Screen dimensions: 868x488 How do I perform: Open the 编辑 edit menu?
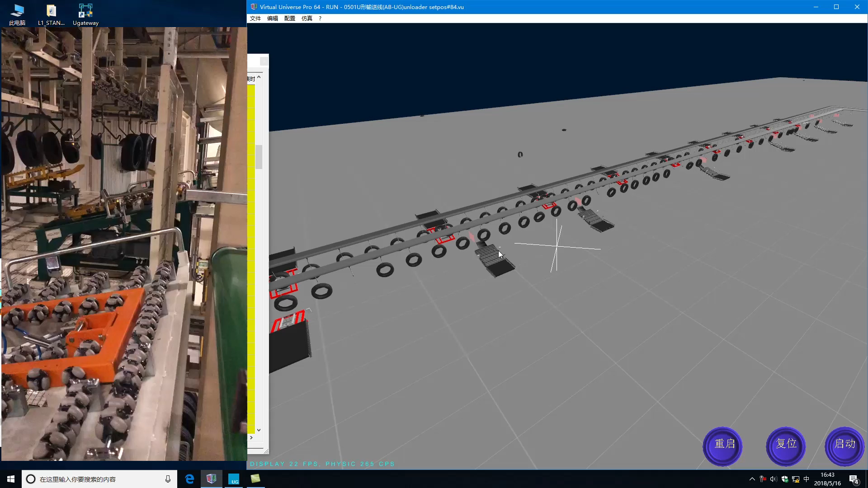(x=273, y=19)
